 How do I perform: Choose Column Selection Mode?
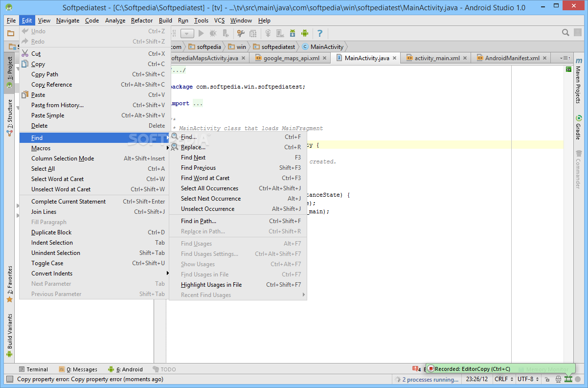[94, 159]
